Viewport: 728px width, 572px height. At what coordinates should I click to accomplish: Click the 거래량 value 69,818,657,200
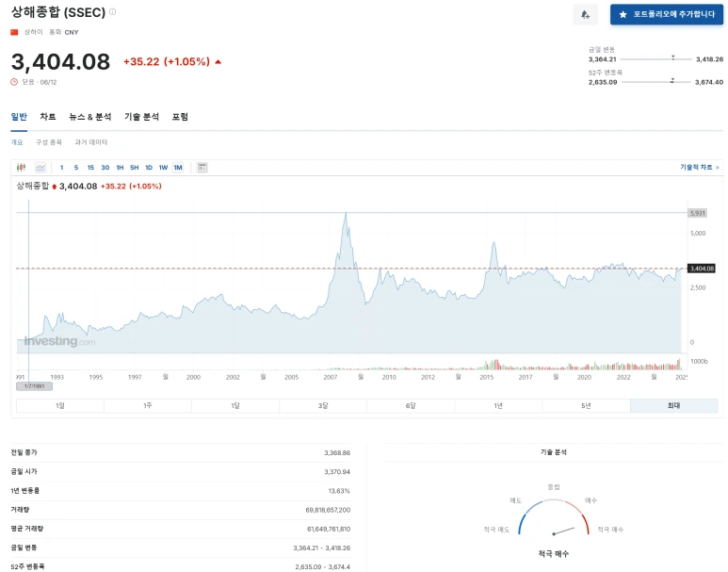pos(328,510)
